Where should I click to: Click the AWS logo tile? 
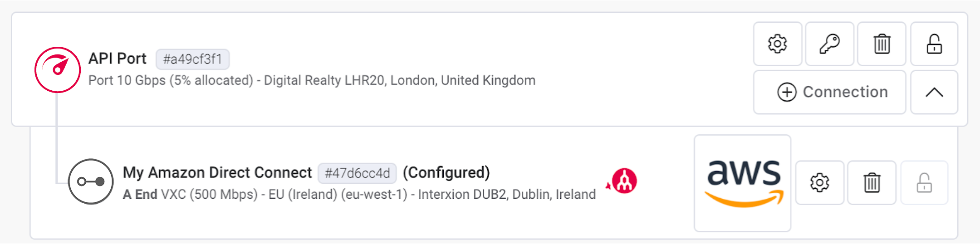coord(743,183)
